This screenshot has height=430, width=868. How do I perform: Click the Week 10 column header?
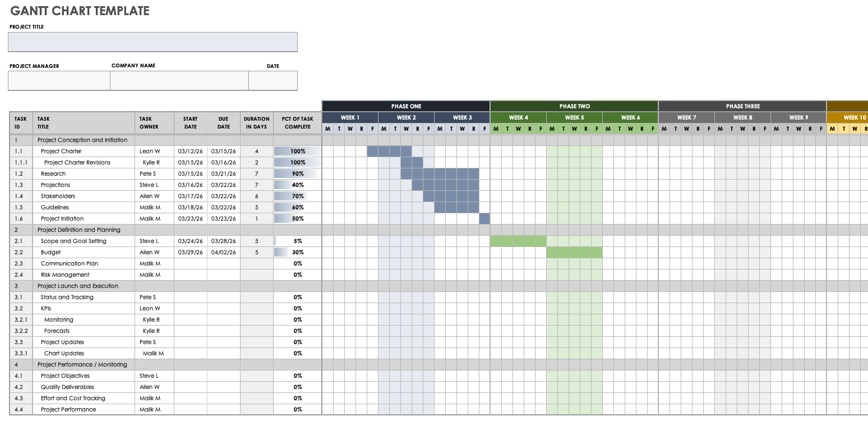(x=847, y=117)
